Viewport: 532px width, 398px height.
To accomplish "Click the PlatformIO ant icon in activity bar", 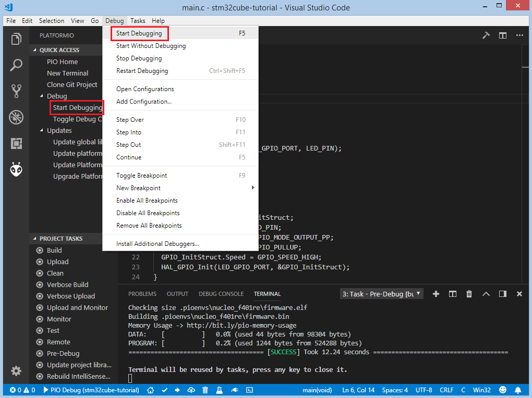I will click(x=16, y=169).
